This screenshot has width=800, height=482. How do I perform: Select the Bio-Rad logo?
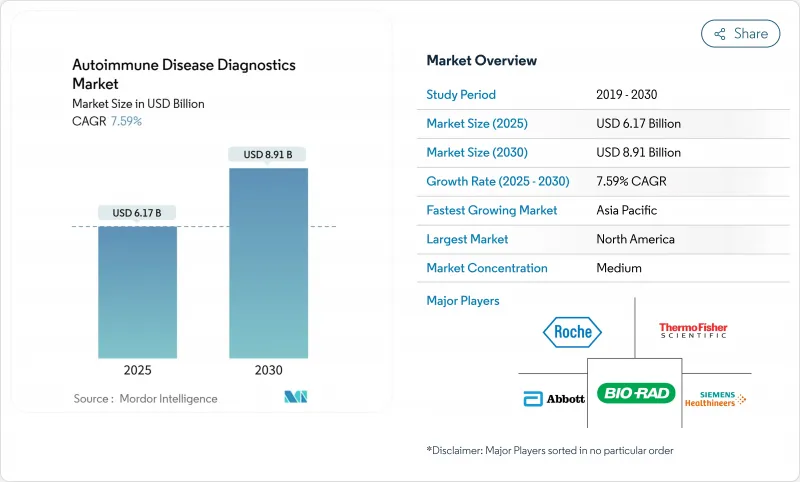[636, 393]
